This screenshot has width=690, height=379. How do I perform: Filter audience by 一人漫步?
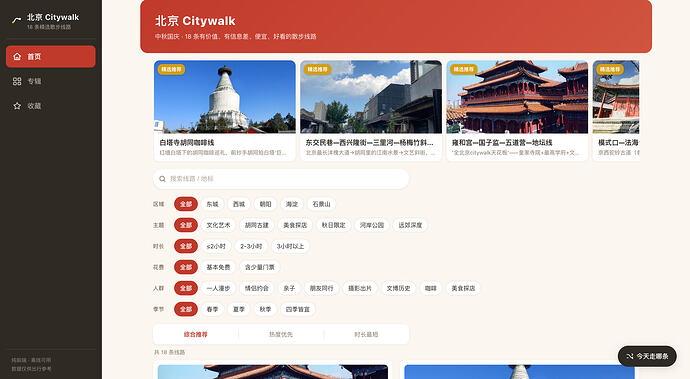click(218, 288)
